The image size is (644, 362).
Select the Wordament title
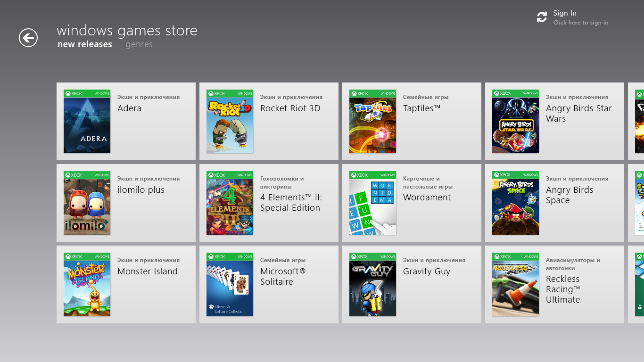(x=427, y=197)
